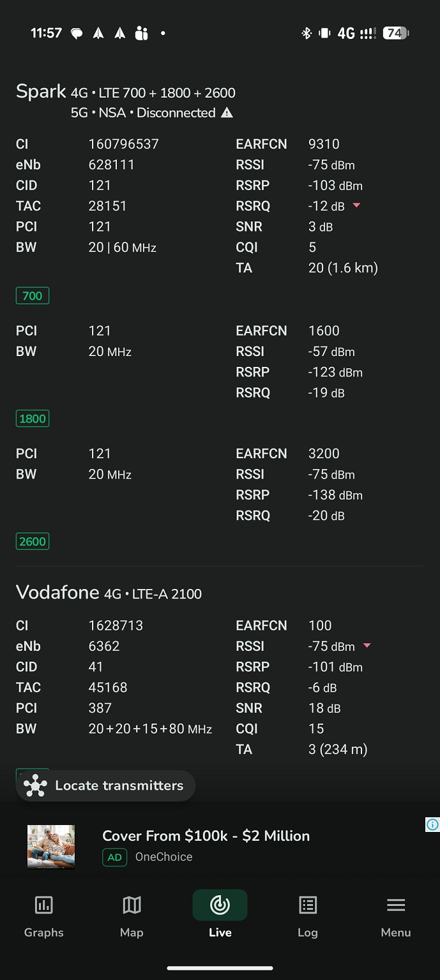Select the Live tab icon
The width and height of the screenshot is (440, 980).
[x=220, y=905]
